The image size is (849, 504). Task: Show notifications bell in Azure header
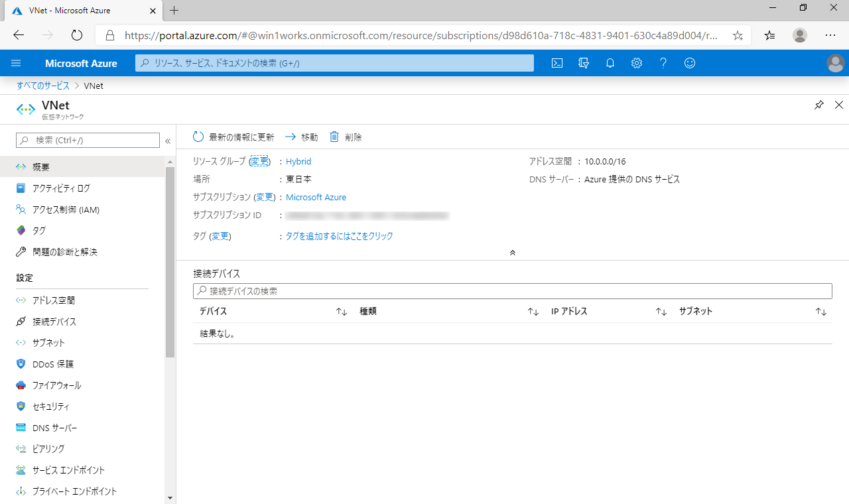[610, 63]
